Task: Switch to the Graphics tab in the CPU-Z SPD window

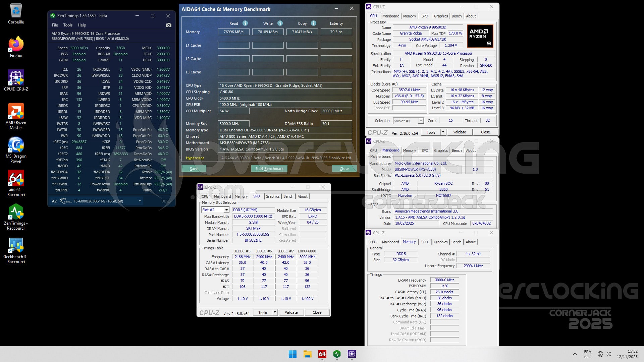Action: point(272,196)
